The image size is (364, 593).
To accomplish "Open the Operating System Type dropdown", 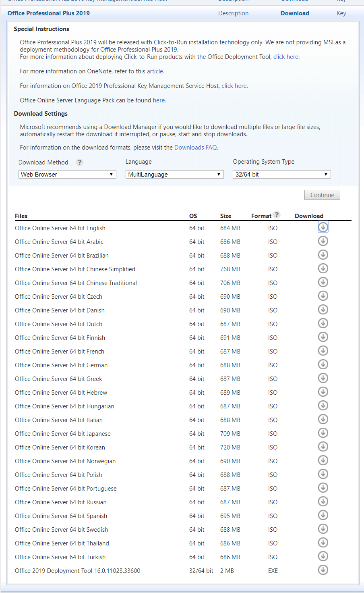I will [282, 174].
